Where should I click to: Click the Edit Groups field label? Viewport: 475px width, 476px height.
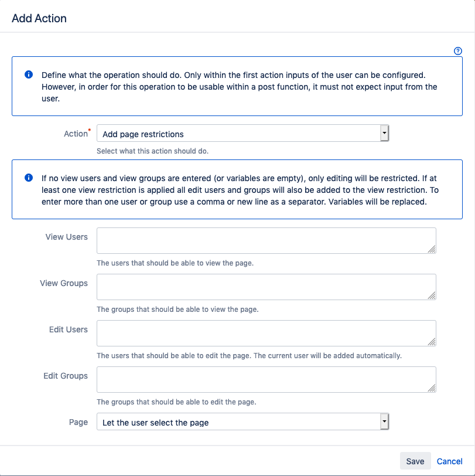(66, 376)
